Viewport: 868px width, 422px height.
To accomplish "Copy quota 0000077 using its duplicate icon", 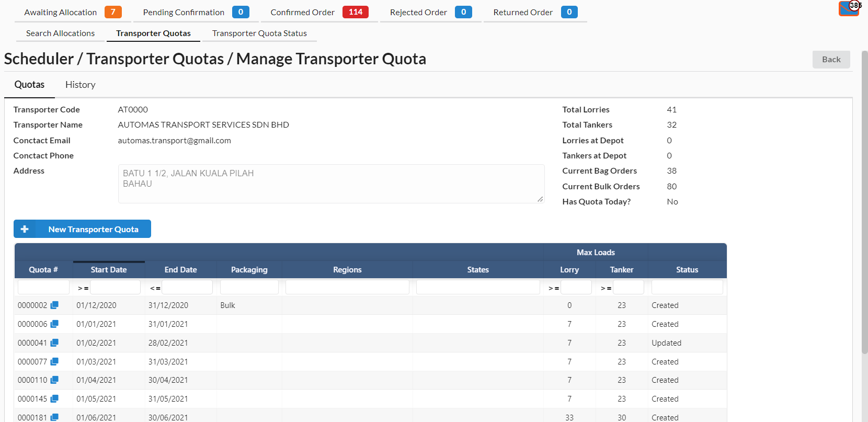I will [x=54, y=361].
